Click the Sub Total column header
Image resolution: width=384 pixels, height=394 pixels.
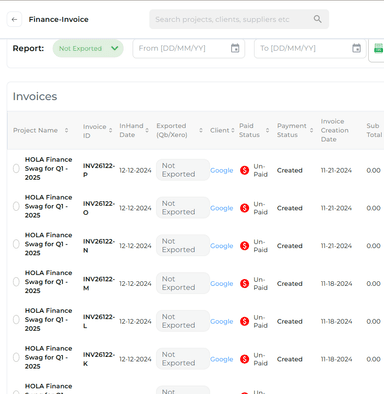(x=374, y=130)
